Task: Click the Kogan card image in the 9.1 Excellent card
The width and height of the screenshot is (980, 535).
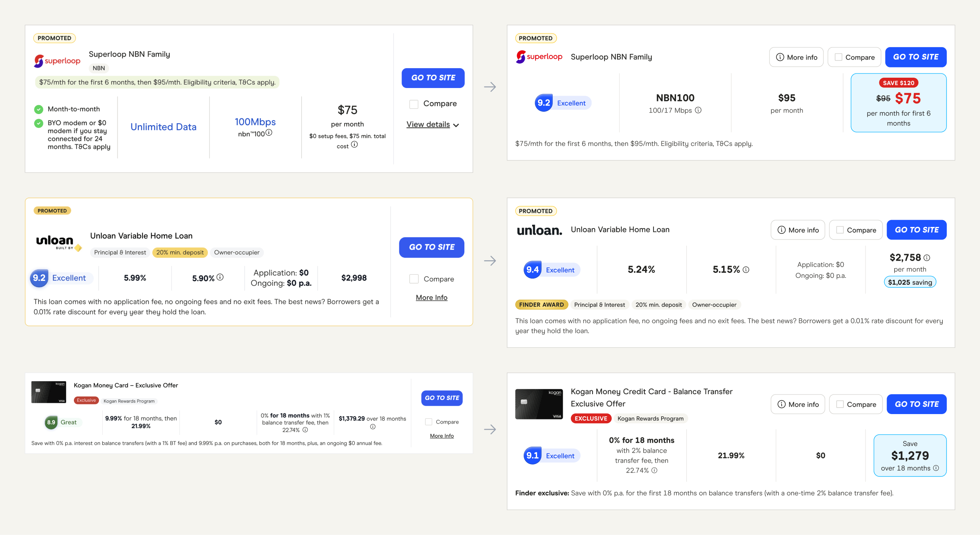Action: coord(539,404)
